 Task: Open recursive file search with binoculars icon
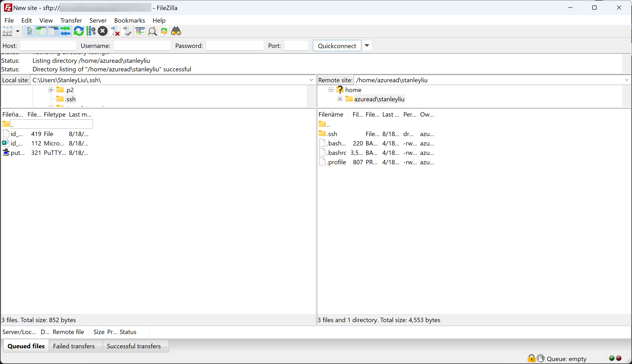click(176, 31)
